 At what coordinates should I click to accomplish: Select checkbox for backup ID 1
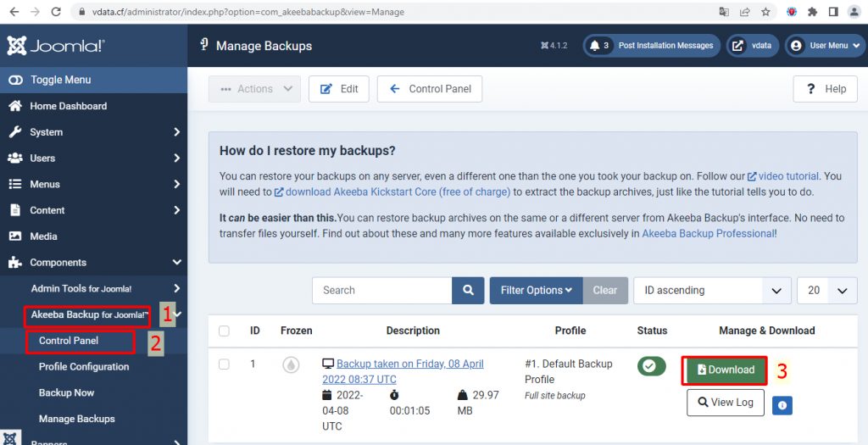pyautogui.click(x=224, y=364)
